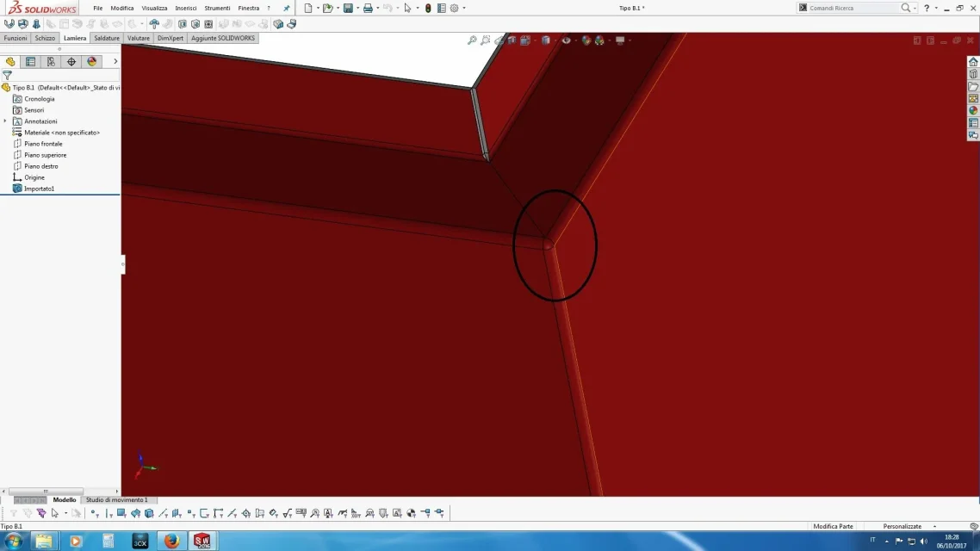980x551 pixels.
Task: Open the DimXpertManager crosshair tab
Action: [x=71, y=62]
